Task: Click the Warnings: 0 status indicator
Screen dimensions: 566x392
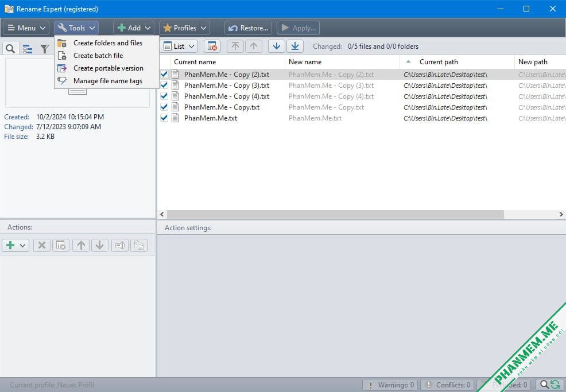Action: tap(390, 385)
